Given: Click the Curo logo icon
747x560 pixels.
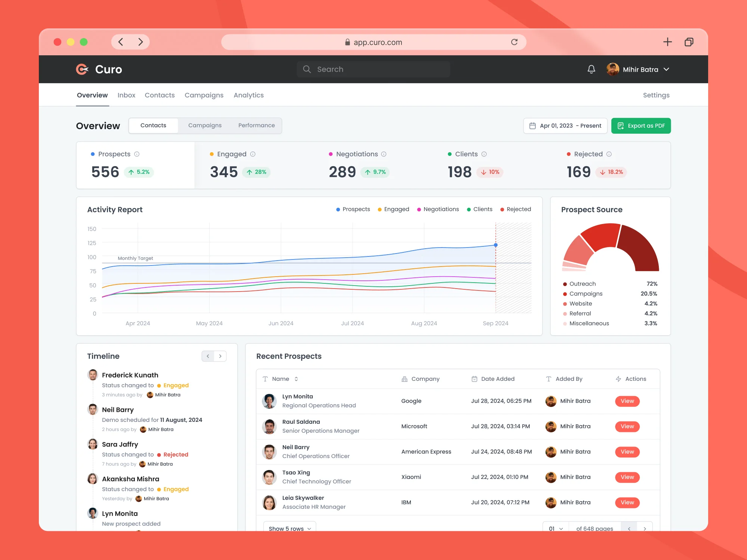Looking at the screenshot, I should pyautogui.click(x=82, y=69).
